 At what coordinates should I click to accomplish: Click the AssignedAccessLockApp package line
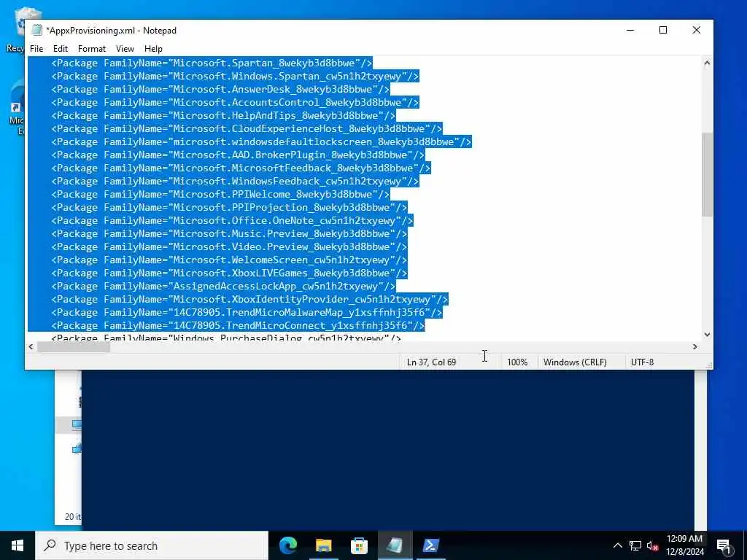[x=223, y=286]
